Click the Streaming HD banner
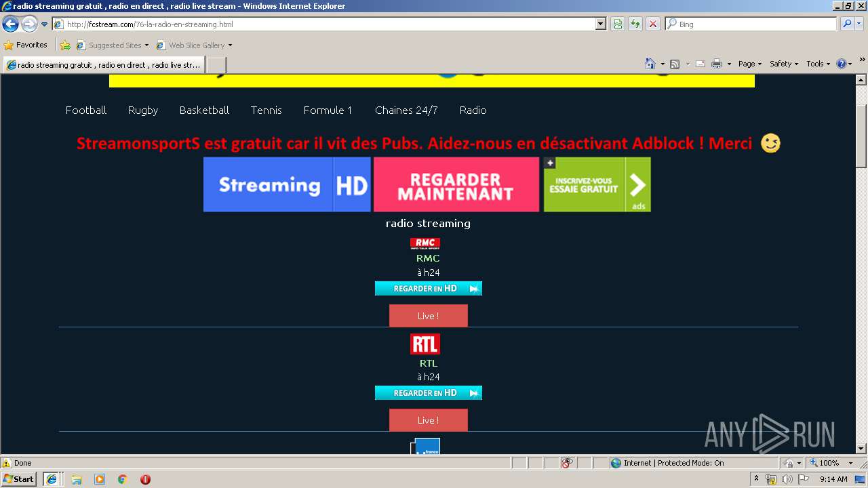868x488 pixels. coord(287,184)
